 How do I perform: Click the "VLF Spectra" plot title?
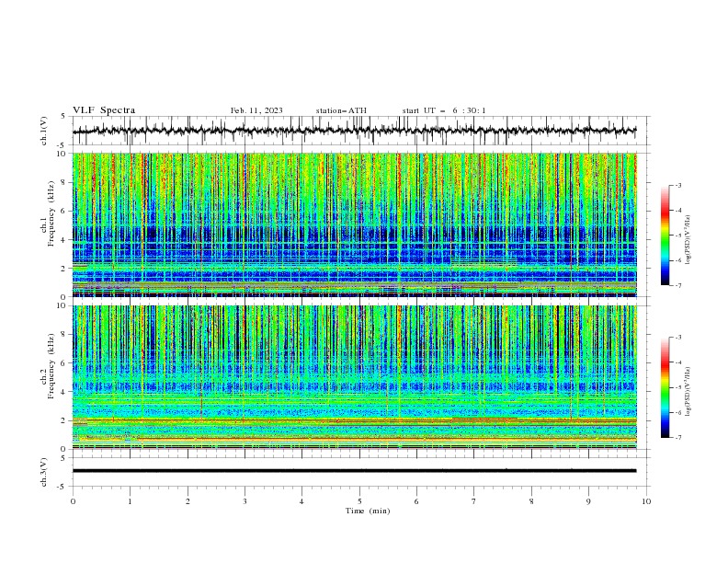point(104,110)
